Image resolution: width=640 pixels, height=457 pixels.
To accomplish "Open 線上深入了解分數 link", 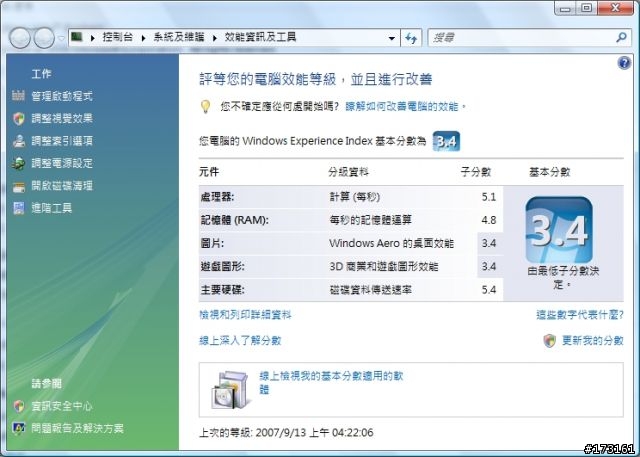I will coord(240,340).
